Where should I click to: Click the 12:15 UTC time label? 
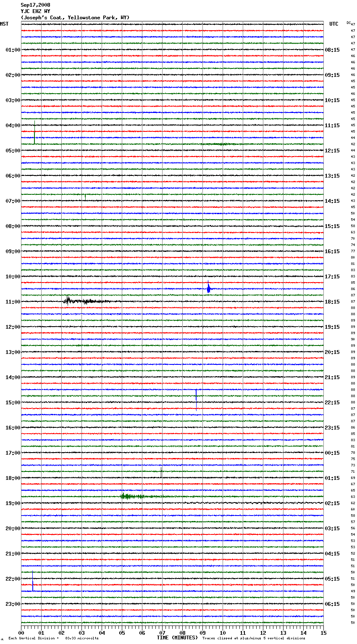(332, 151)
